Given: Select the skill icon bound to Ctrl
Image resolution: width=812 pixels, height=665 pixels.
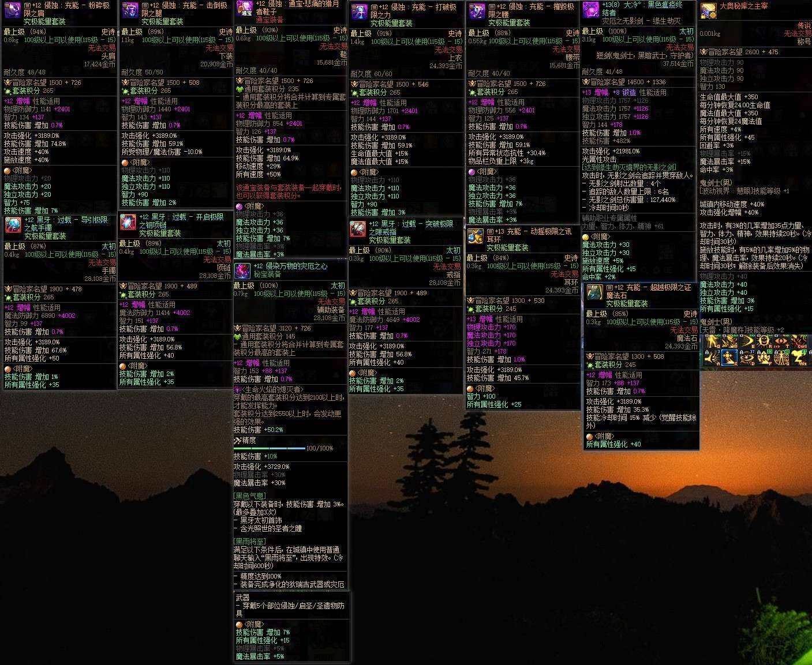Looking at the screenshot, I should pyautogui.click(x=799, y=341).
